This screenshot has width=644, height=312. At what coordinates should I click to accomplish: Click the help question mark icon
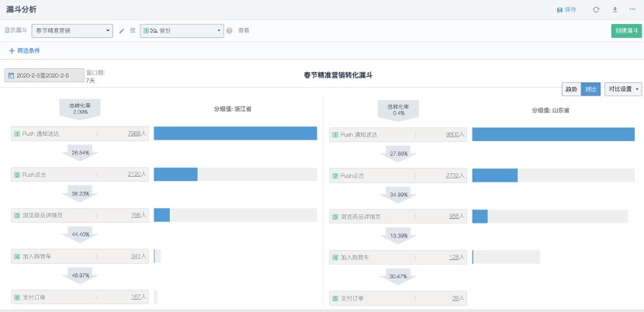coord(230,31)
